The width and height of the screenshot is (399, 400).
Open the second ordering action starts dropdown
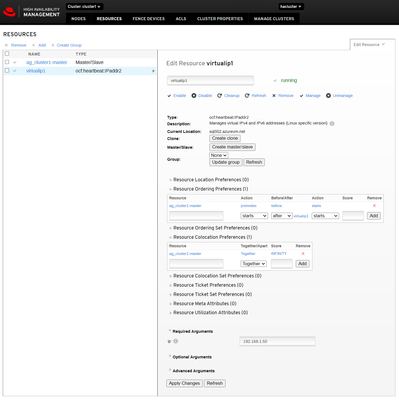click(x=325, y=216)
